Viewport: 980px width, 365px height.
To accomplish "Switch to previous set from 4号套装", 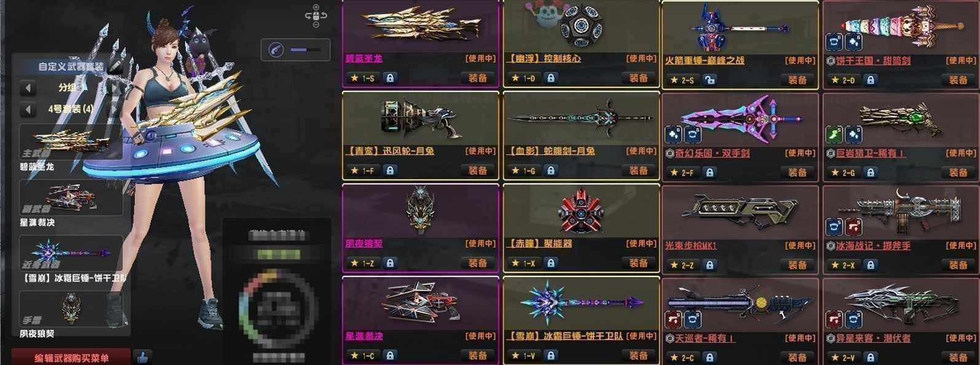I will tap(27, 110).
